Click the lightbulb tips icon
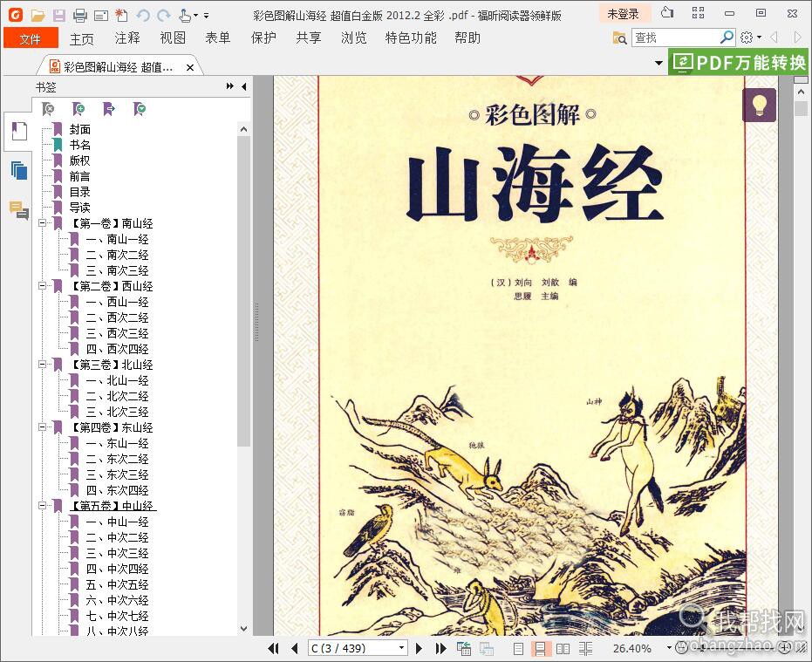812x662 pixels. (x=759, y=106)
